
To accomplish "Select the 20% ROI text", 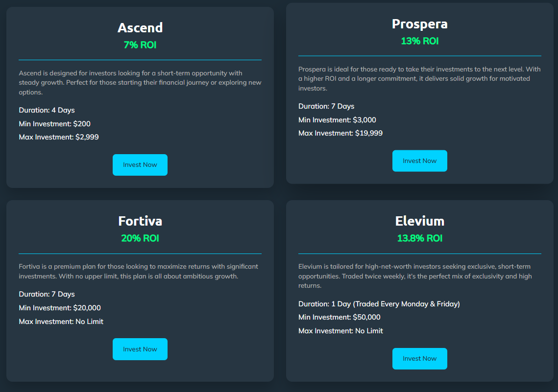I will point(140,238).
